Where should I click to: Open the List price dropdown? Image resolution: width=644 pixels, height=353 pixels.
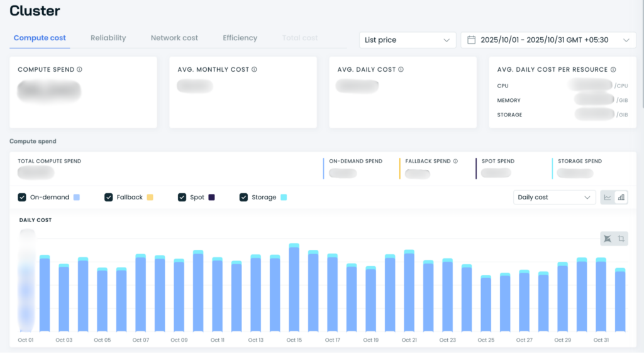pyautogui.click(x=408, y=40)
